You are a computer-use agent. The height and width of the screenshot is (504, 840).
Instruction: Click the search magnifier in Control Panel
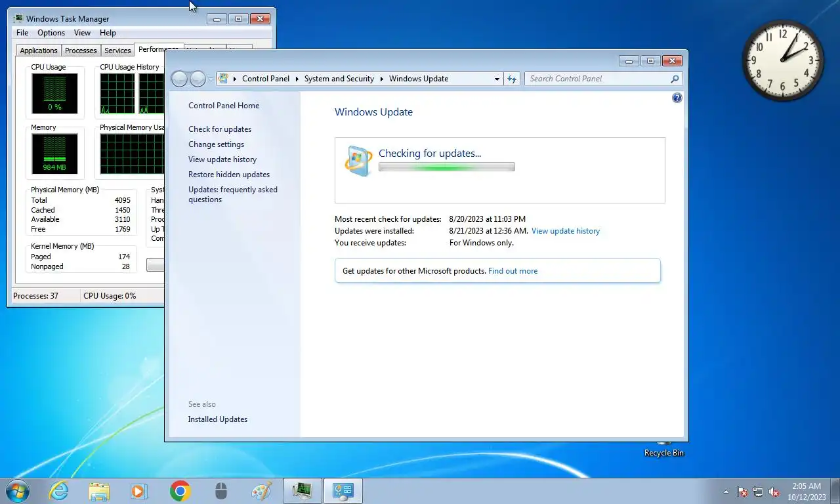(675, 79)
